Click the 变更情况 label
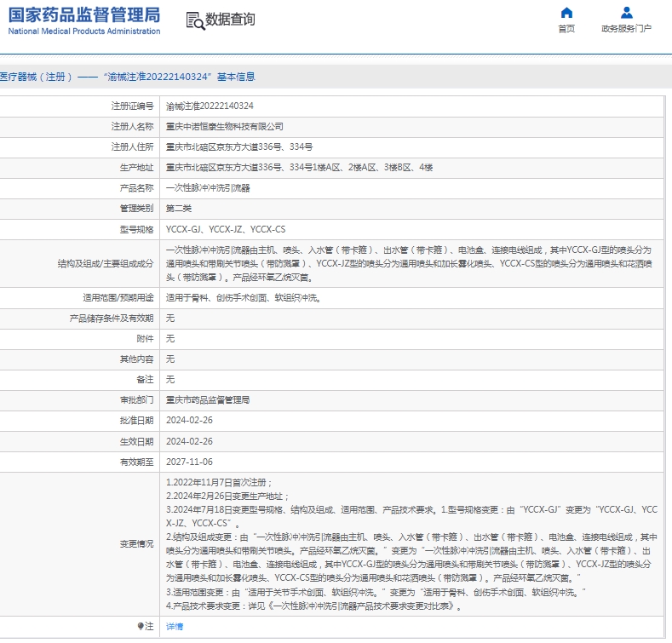This screenshot has height=643, width=672. [136, 544]
